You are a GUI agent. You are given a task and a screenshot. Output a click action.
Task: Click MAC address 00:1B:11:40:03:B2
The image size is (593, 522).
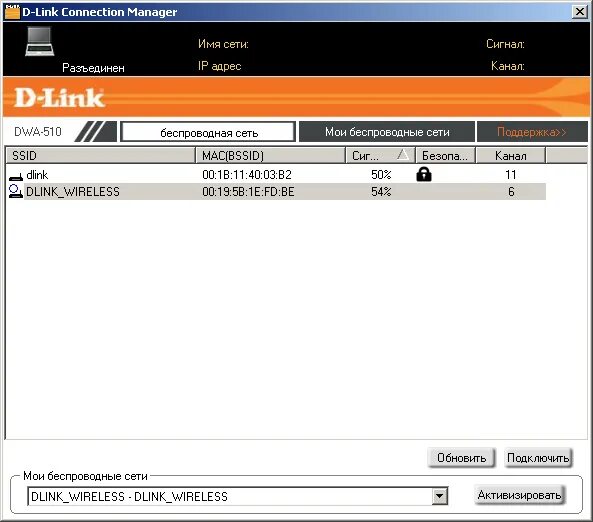(247, 175)
